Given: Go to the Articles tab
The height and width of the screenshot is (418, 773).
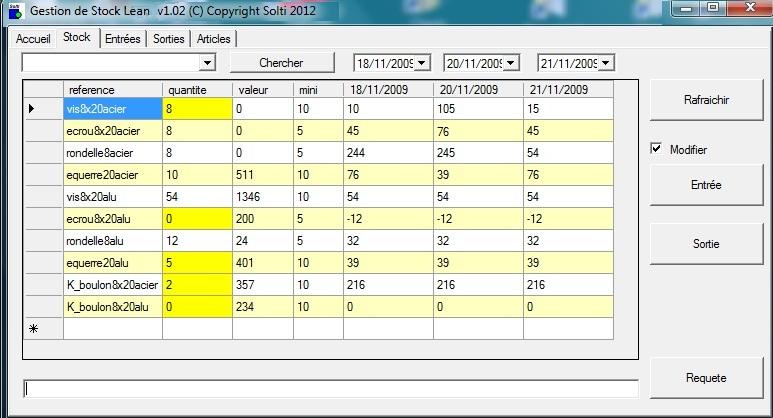Looking at the screenshot, I should (213, 38).
